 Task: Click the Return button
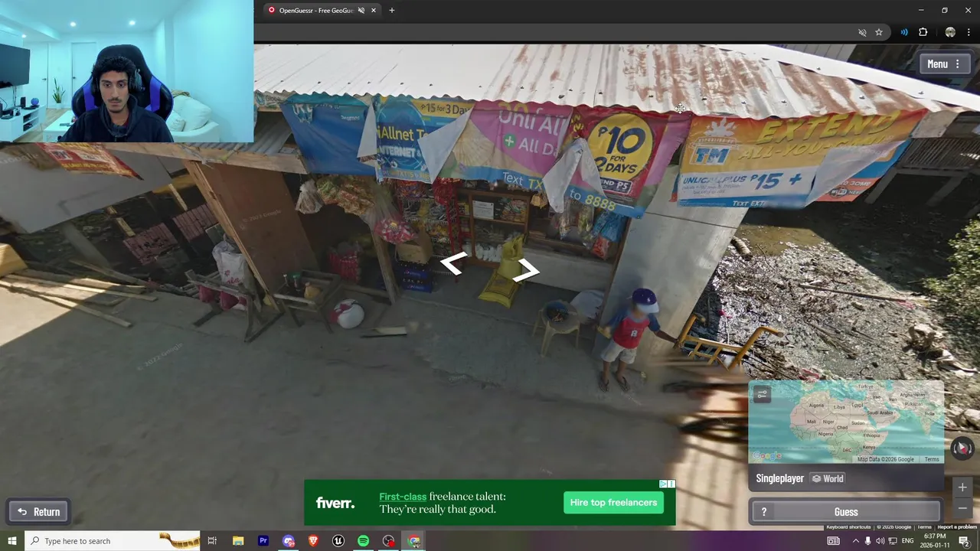38,512
